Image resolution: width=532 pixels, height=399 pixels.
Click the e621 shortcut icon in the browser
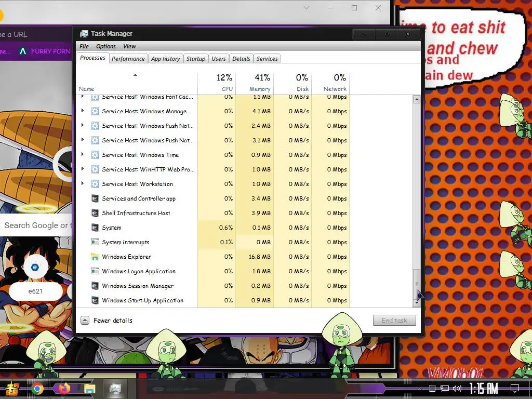pos(35,268)
